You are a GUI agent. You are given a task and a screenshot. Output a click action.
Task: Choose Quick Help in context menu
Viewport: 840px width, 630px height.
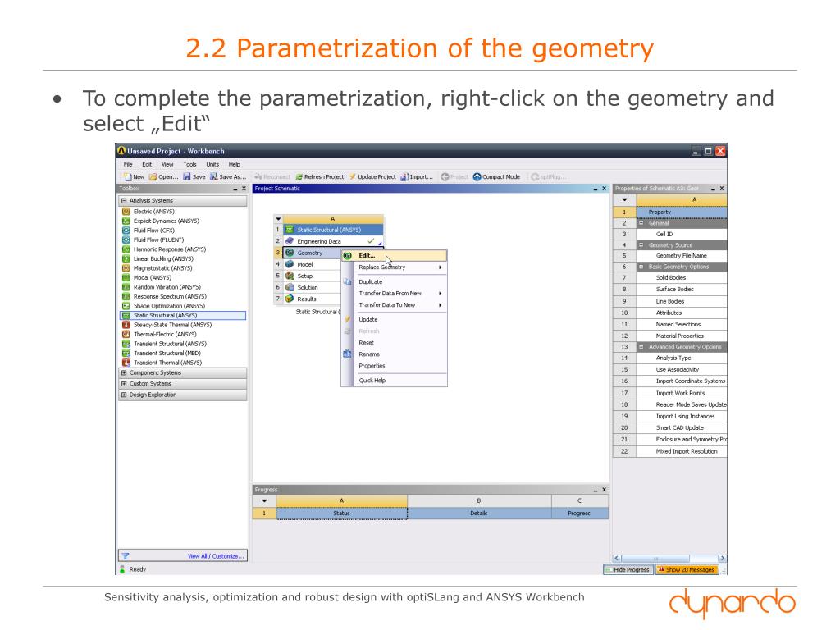[395, 381]
